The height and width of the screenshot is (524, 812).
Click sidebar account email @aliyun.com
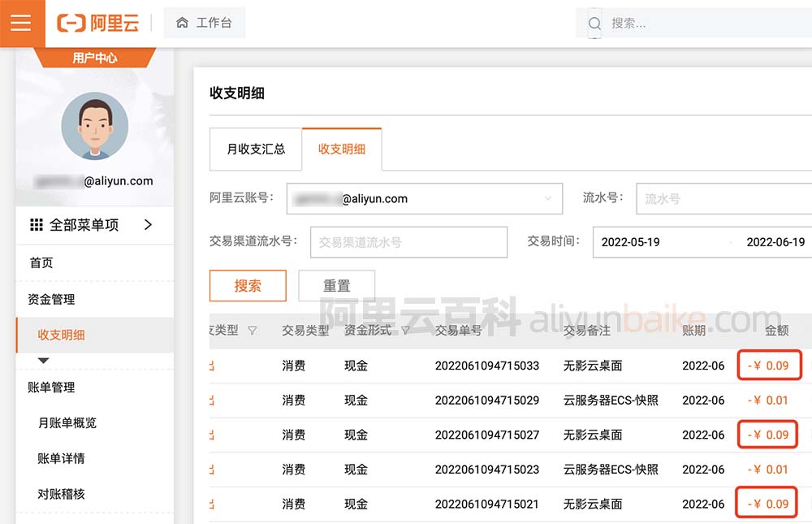pyautogui.click(x=93, y=181)
